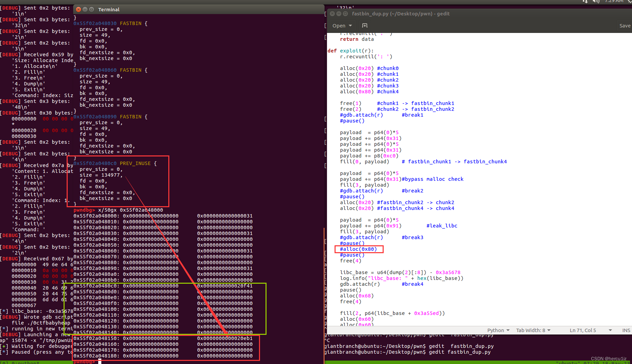The height and width of the screenshot is (364, 632).
Task: Click '0x55f02a048090 FASTBIN {' in Terminal
Action: (110, 117)
